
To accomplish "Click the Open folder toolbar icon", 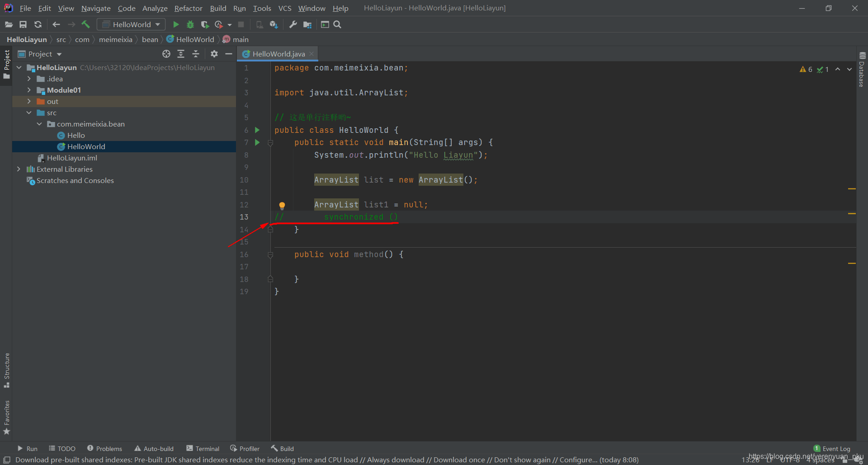I will pyautogui.click(x=9, y=24).
